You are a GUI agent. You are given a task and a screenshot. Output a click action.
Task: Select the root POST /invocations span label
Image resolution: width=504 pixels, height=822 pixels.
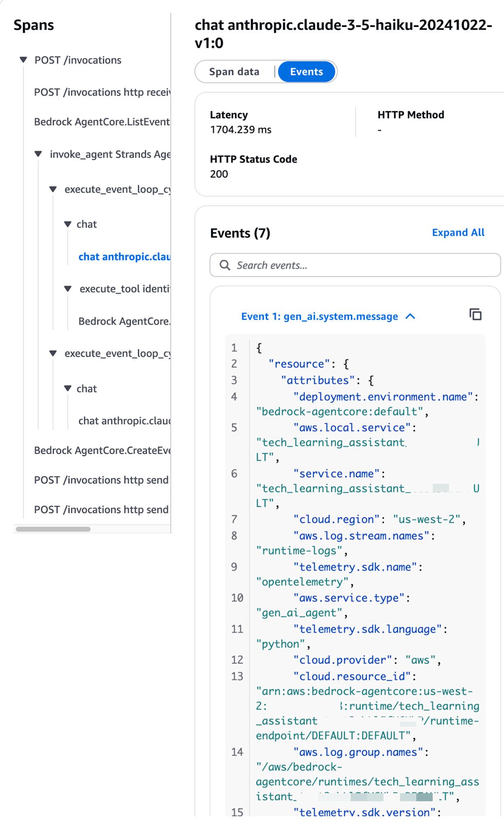coord(78,60)
